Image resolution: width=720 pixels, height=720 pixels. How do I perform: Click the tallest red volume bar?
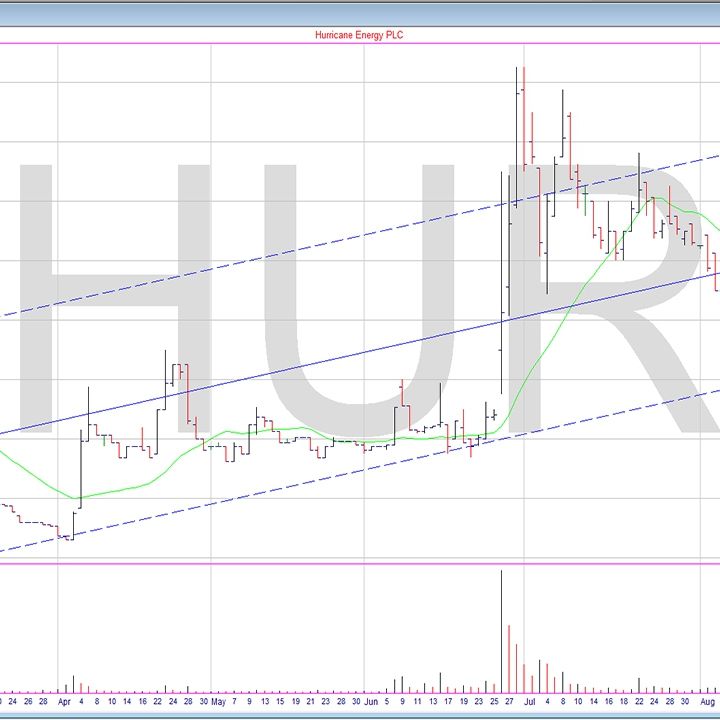[509, 658]
